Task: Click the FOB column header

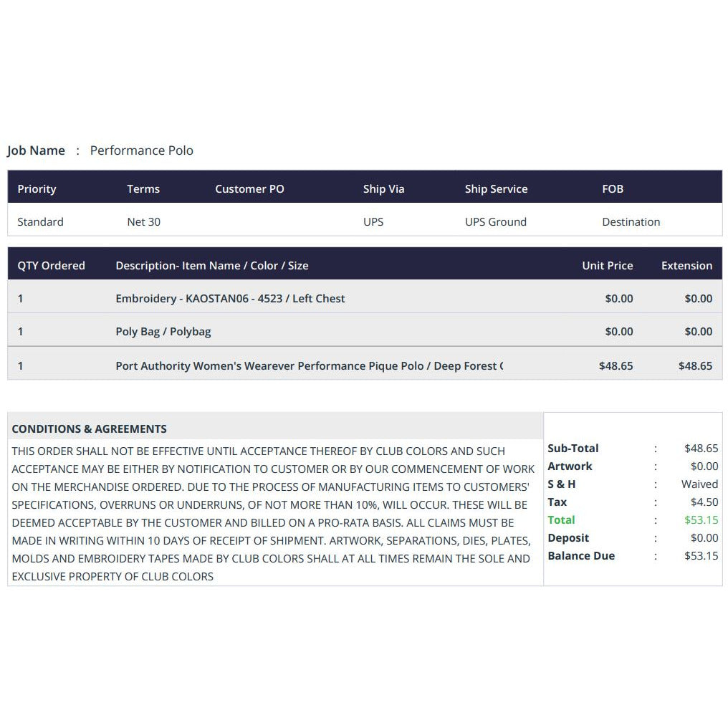Action: [613, 189]
